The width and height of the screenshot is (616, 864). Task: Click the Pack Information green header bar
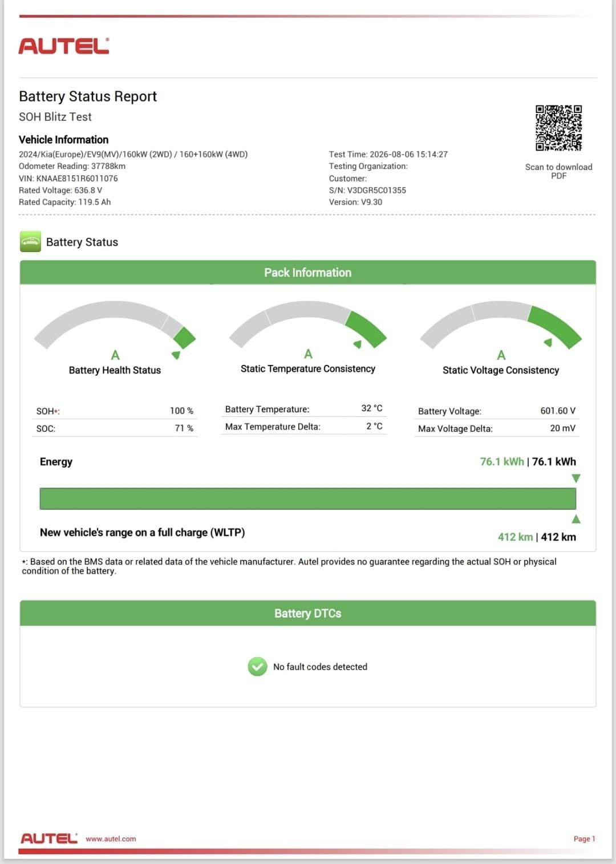308,273
